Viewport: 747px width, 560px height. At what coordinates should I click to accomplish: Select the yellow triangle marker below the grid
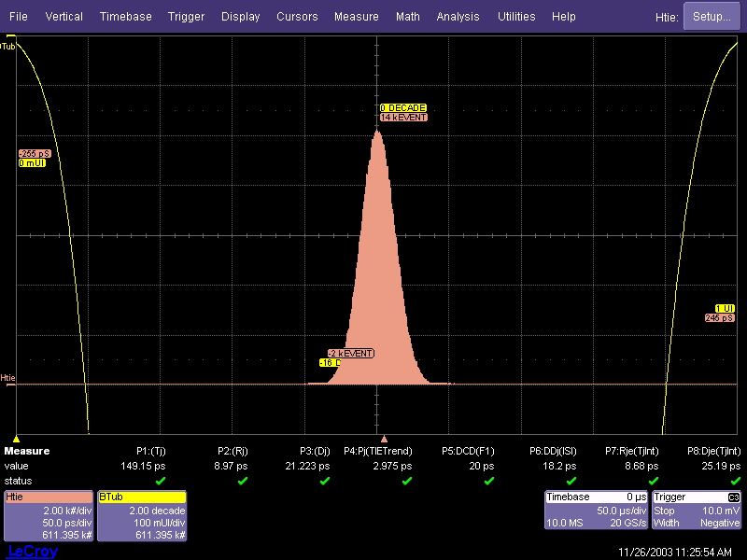pyautogui.click(x=16, y=438)
